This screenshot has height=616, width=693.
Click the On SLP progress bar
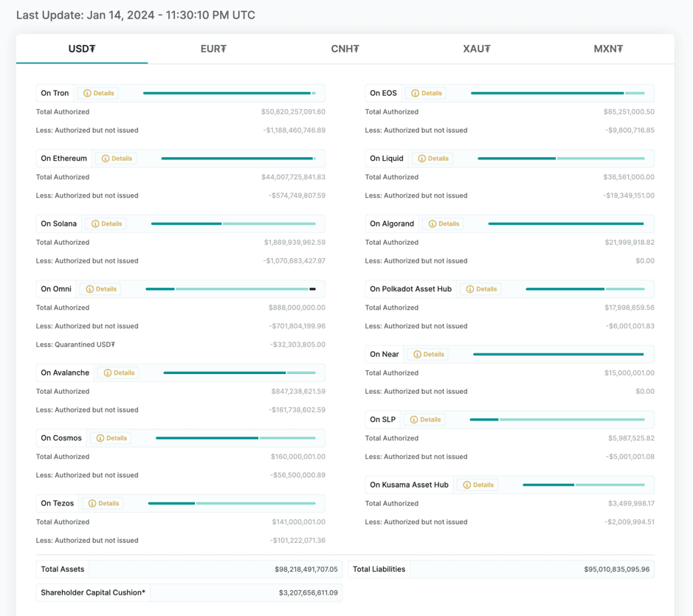click(557, 420)
